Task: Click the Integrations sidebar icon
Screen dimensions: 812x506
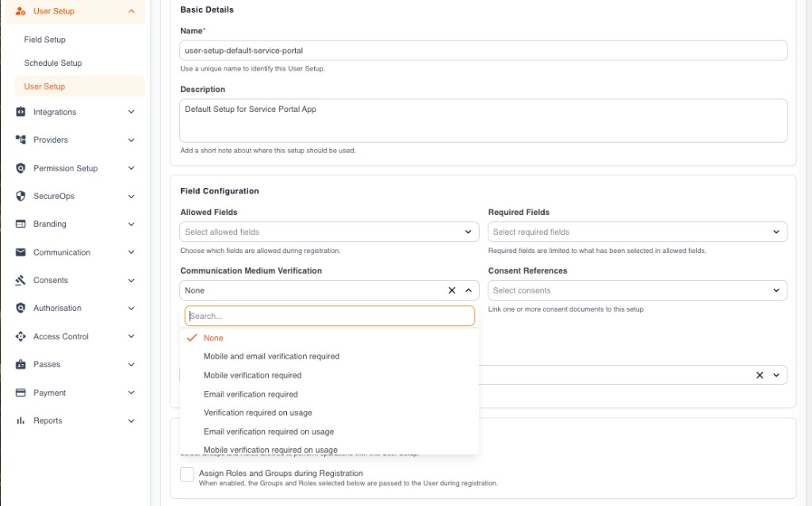Action: (20, 112)
